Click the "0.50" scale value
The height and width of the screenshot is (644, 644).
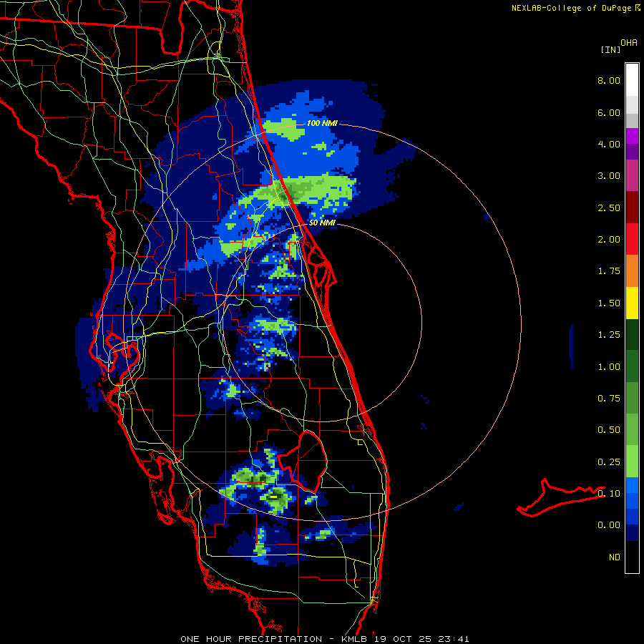click(609, 430)
